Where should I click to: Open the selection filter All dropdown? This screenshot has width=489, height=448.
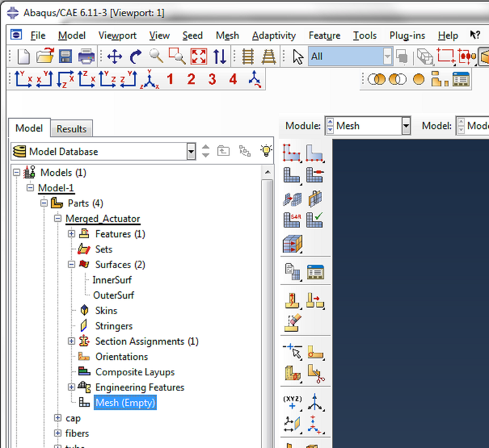coord(387,57)
